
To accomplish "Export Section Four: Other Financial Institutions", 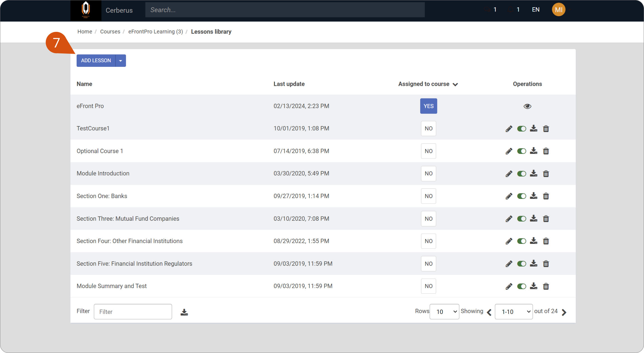I will pyautogui.click(x=533, y=241).
